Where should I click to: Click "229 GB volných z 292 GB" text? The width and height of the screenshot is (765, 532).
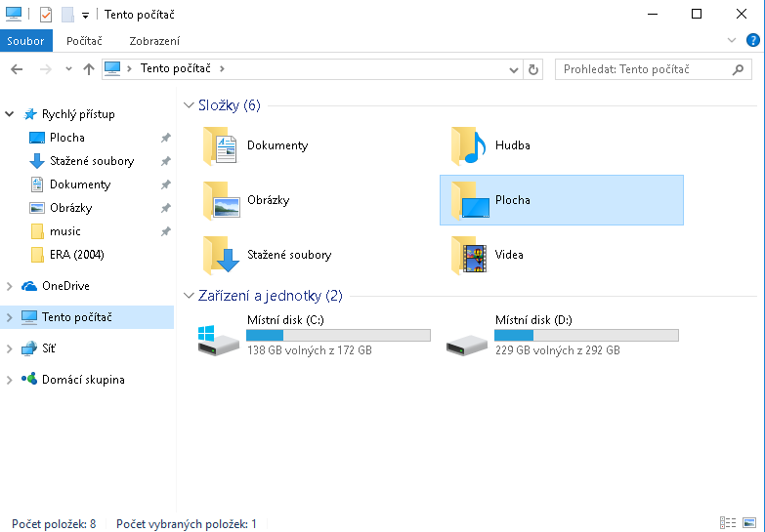pos(558,350)
